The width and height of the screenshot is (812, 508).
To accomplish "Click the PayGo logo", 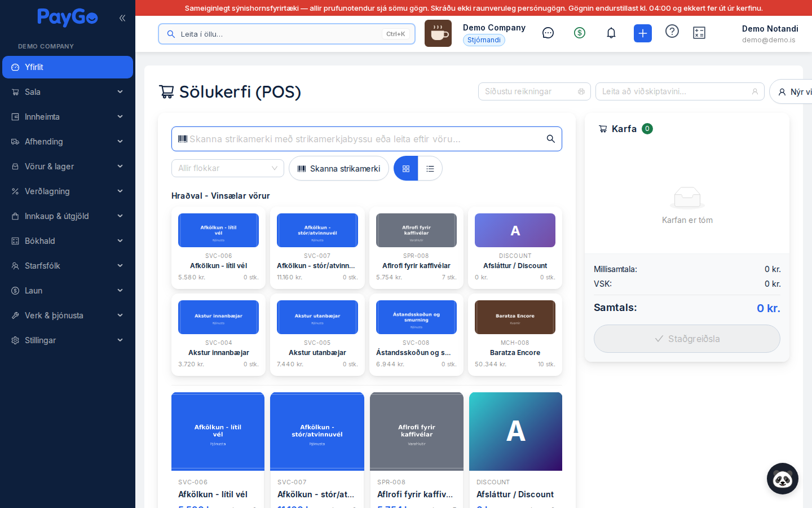I will [68, 18].
